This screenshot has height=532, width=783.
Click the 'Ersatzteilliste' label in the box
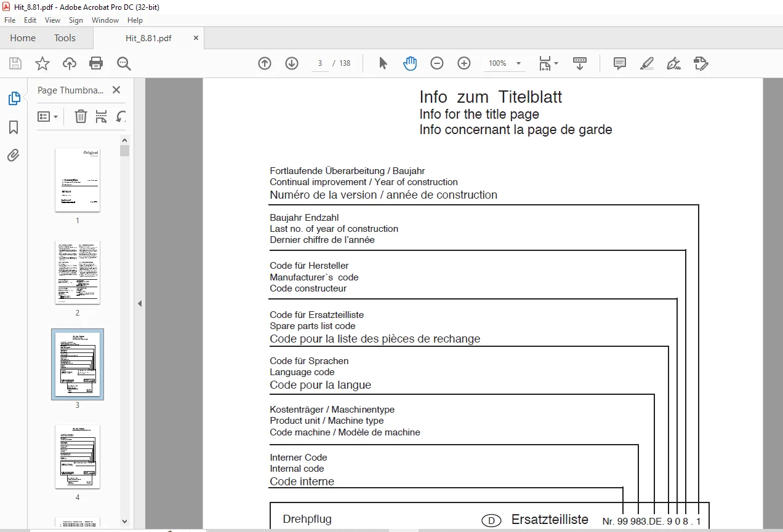(x=550, y=520)
